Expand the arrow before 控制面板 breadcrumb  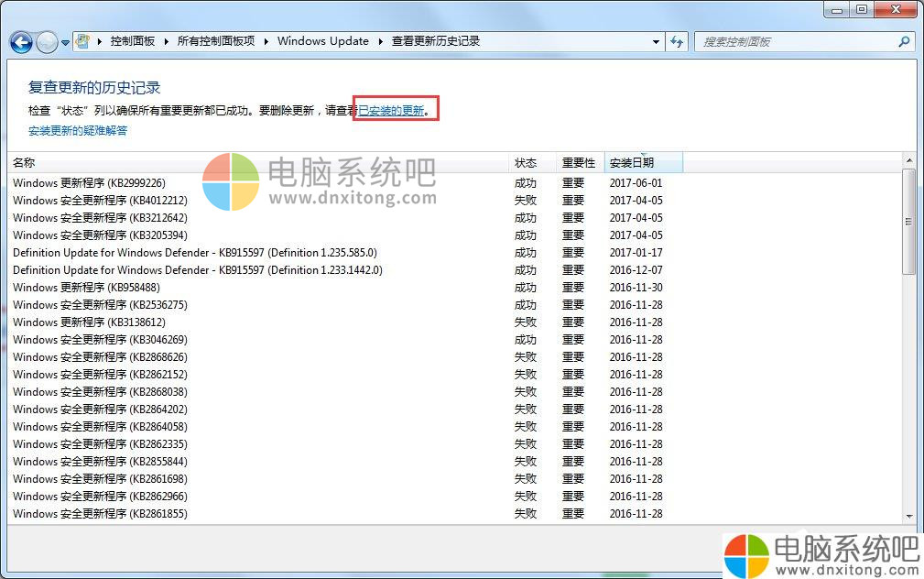(x=100, y=41)
